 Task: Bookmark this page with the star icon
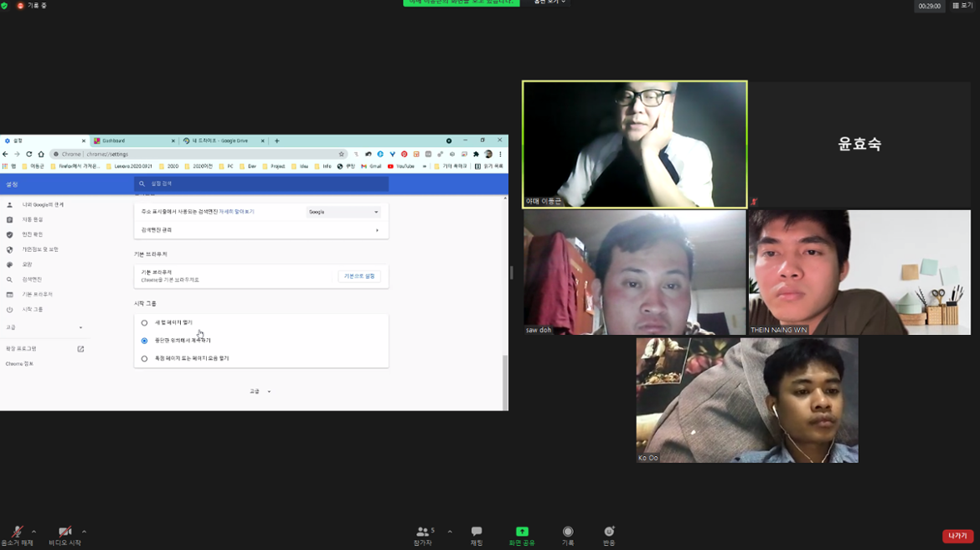pos(341,154)
